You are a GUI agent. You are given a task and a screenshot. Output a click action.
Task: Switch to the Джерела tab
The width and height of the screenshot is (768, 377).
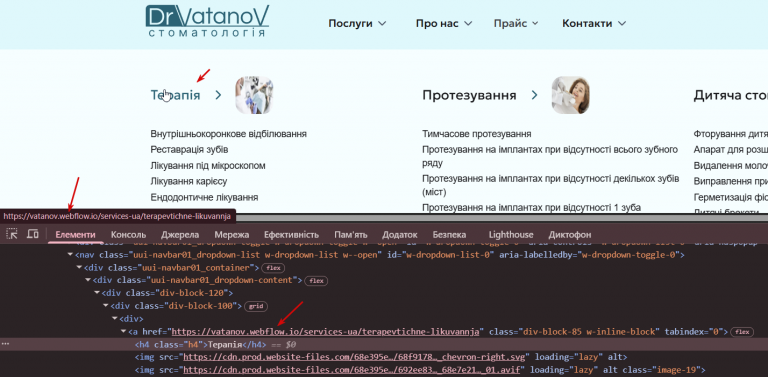click(180, 235)
